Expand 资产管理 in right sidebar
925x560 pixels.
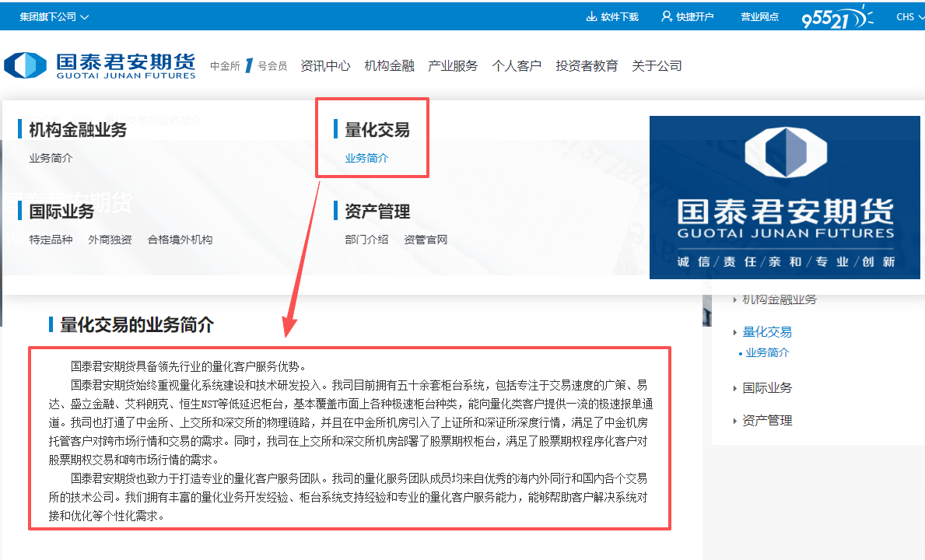click(x=766, y=420)
